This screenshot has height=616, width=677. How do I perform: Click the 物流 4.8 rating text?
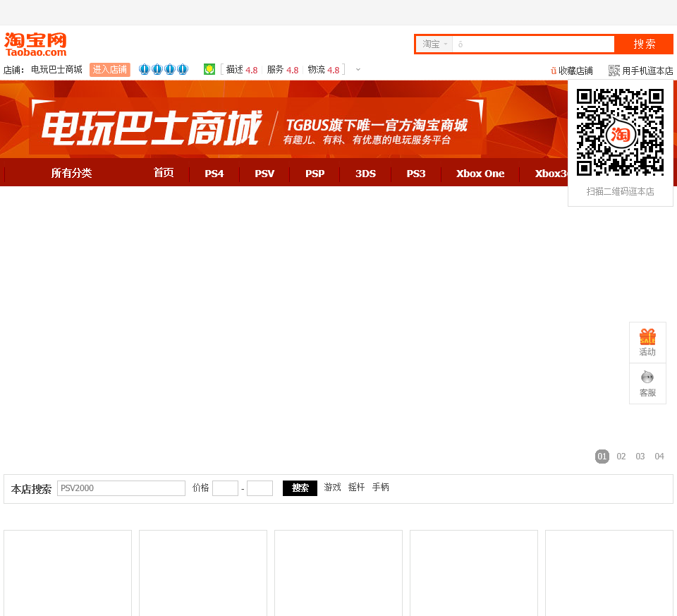324,70
